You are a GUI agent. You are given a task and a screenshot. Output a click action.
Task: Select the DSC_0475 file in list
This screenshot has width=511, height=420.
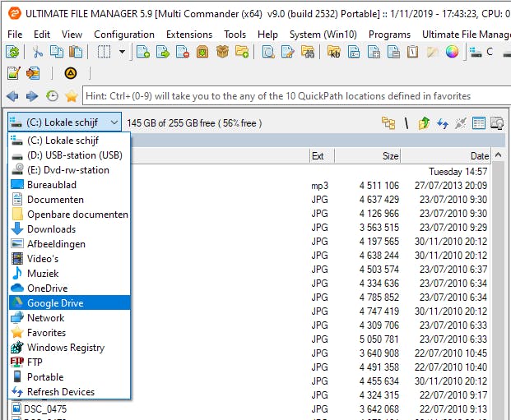click(46, 408)
